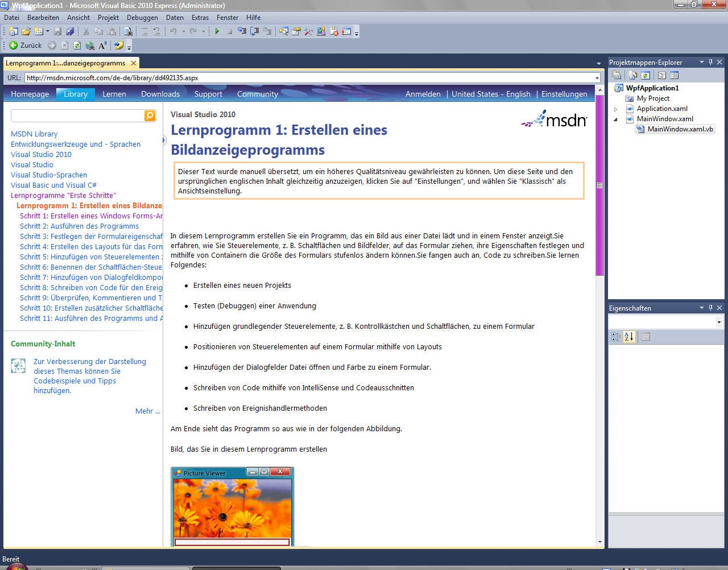Click the Save All toolbar icon

point(70,32)
